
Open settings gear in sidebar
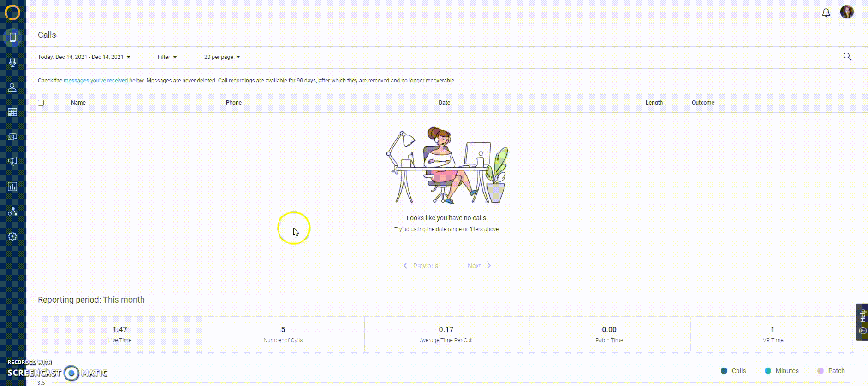coord(12,236)
